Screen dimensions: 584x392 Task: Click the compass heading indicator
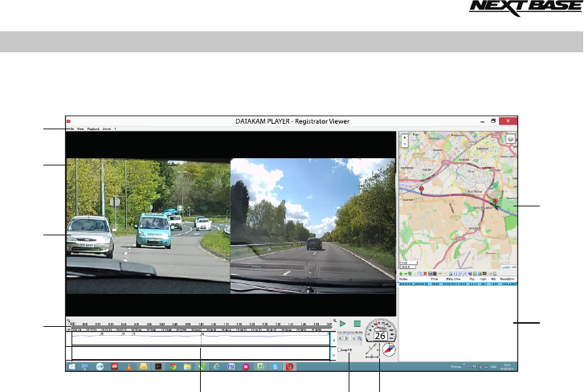click(390, 350)
